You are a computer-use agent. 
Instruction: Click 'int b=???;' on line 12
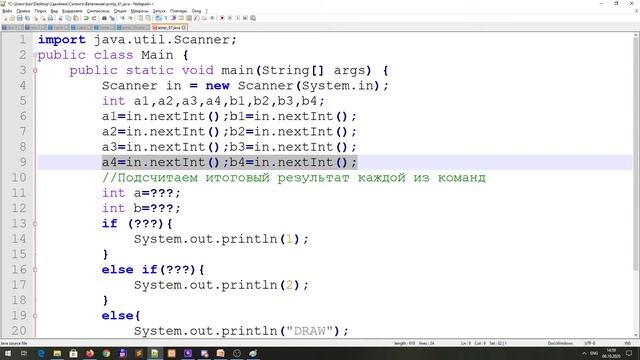coord(141,208)
